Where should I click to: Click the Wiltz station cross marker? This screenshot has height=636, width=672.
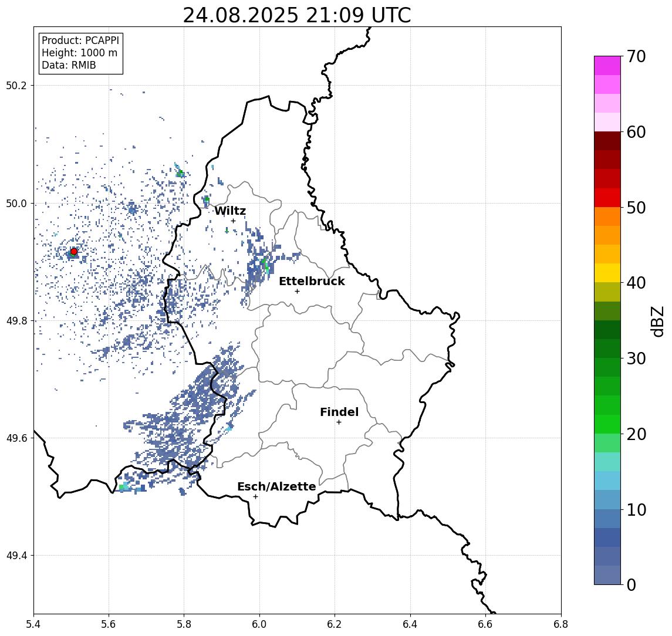coord(233,221)
